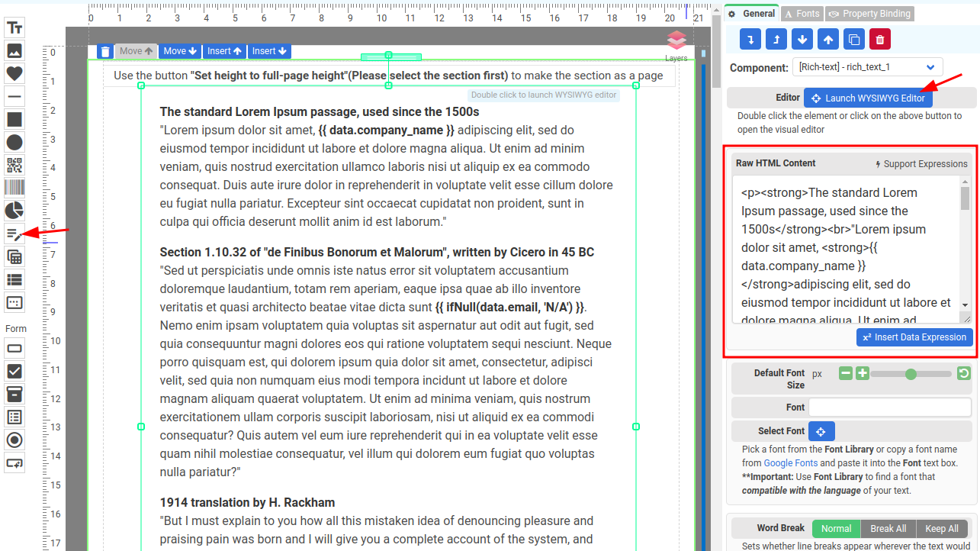The height and width of the screenshot is (551, 980).
Task: Click the red delete component button
Action: pos(879,39)
